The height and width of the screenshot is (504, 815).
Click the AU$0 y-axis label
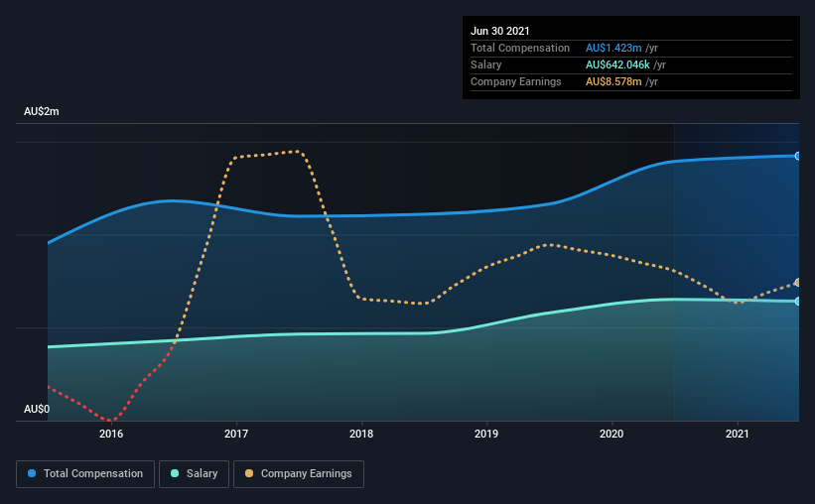point(37,410)
